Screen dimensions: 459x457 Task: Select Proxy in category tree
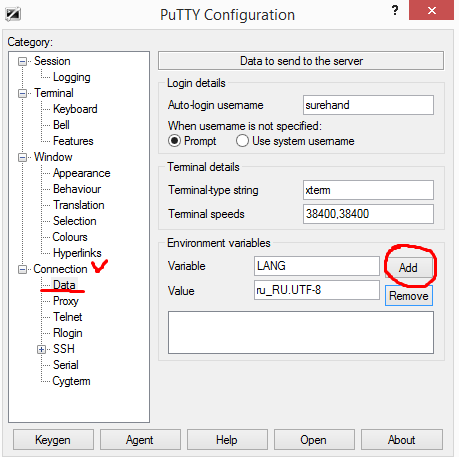(x=66, y=301)
